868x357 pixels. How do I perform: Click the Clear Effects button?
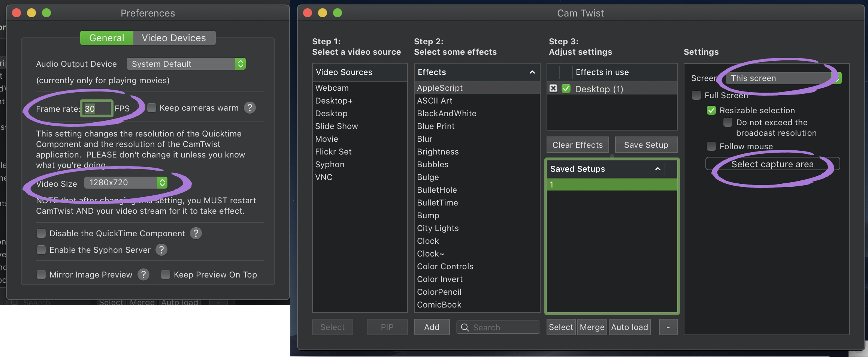click(x=578, y=145)
